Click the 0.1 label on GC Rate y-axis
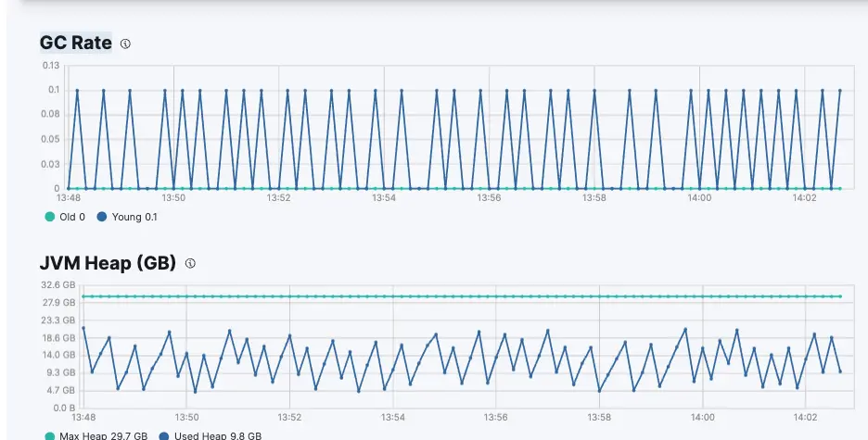This screenshot has height=440, width=868. tap(53, 90)
